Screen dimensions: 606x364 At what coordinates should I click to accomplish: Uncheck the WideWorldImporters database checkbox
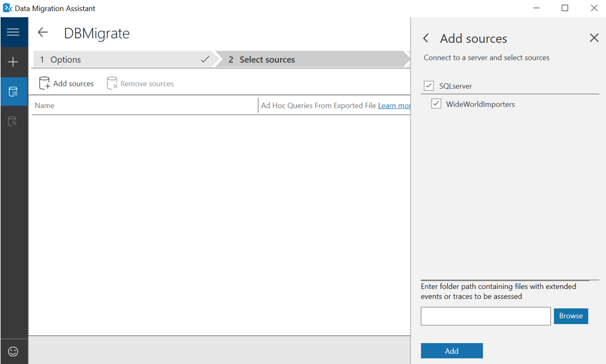tap(436, 104)
